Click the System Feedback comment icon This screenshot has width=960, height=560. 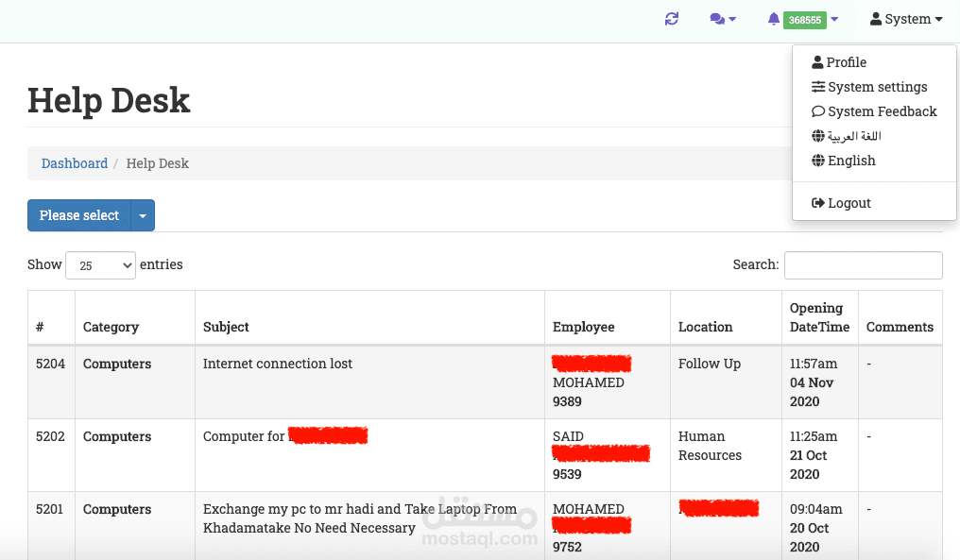[x=818, y=111]
